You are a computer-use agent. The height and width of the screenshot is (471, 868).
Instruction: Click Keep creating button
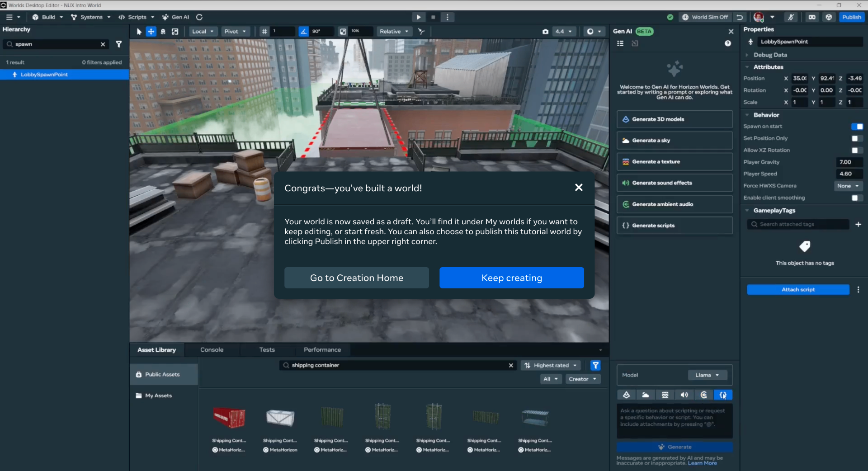512,278
